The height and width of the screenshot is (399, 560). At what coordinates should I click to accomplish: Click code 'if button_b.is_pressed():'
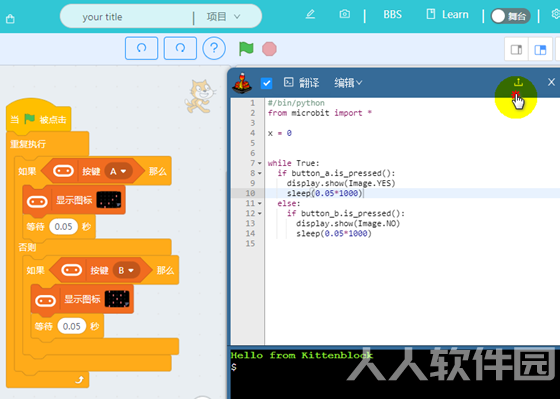346,213
